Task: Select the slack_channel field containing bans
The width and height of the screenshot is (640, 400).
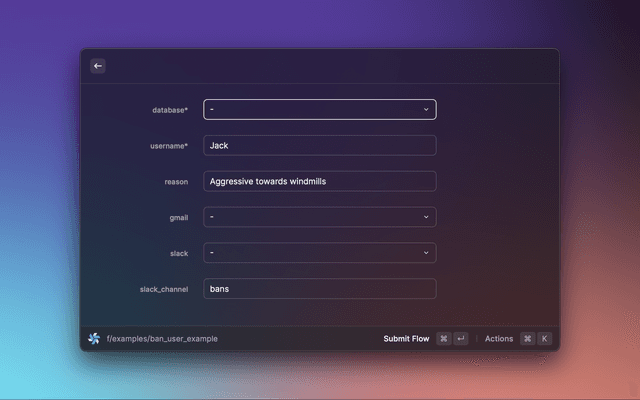Action: click(319, 289)
